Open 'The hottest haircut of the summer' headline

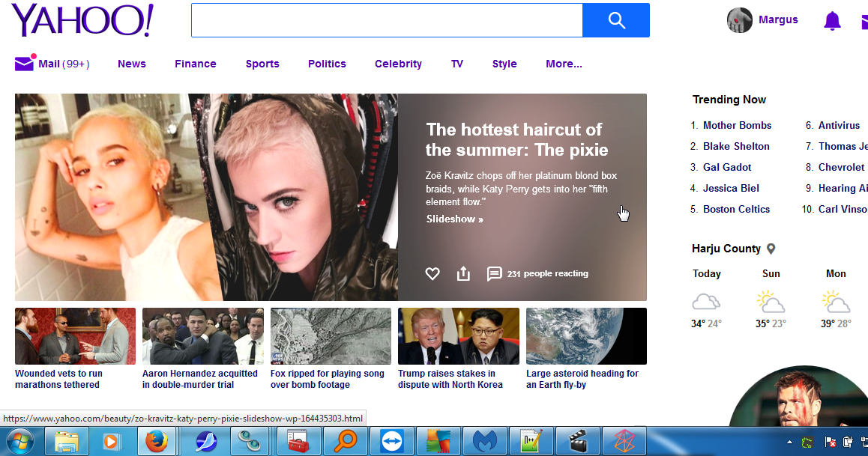516,140
